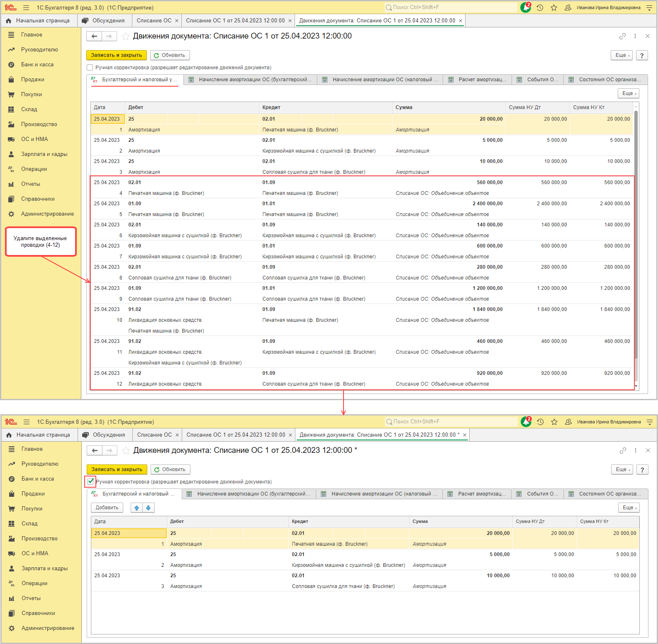This screenshot has width=658, height=644.
Task: Open service menu icon beside user name, top window
Action: point(649,7)
